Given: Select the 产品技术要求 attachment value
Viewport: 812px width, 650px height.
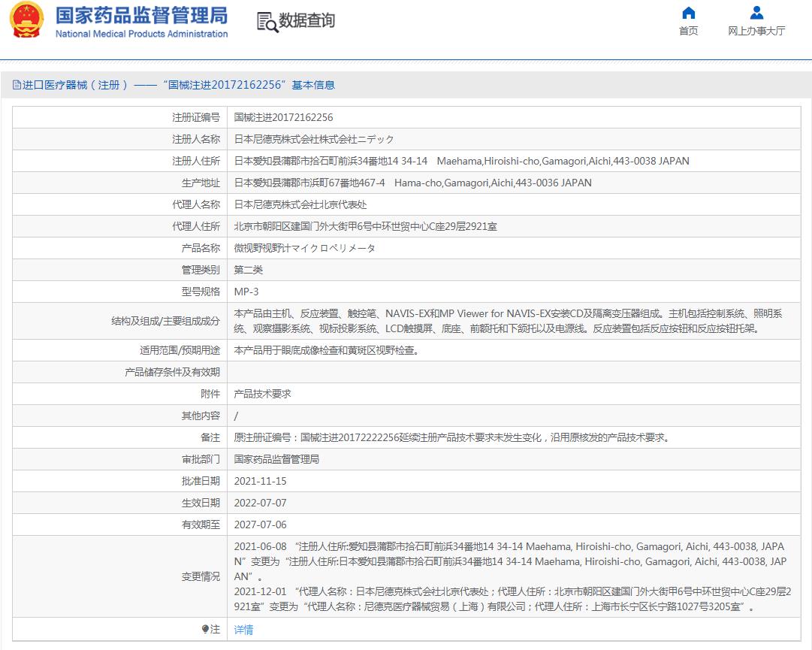Looking at the screenshot, I should click(x=263, y=394).
